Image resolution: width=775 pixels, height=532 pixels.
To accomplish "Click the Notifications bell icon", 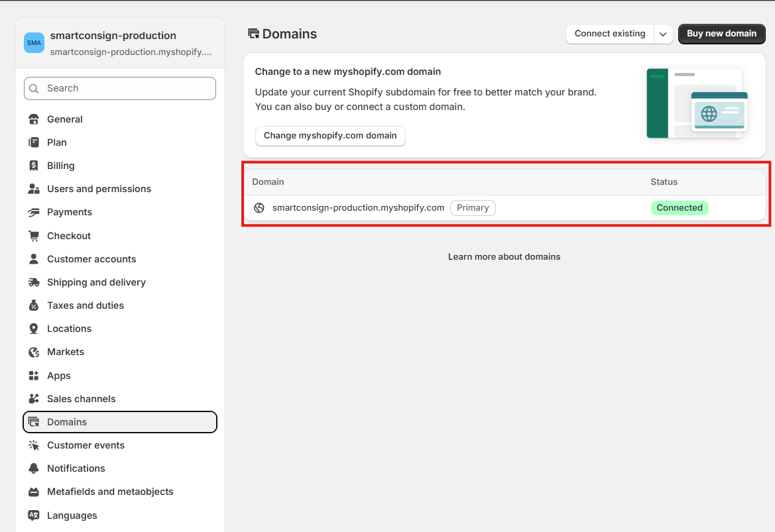I will 34,468.
